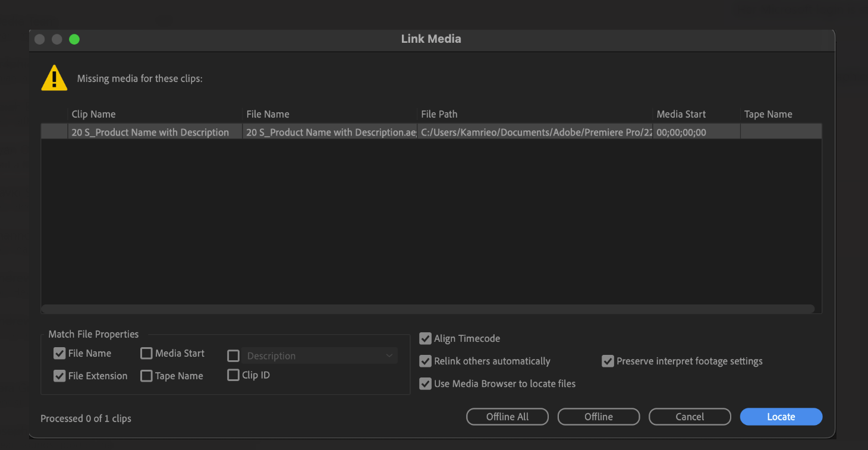Screen dimensions: 868x450
Task: Click the File Path column header
Action: coord(438,114)
